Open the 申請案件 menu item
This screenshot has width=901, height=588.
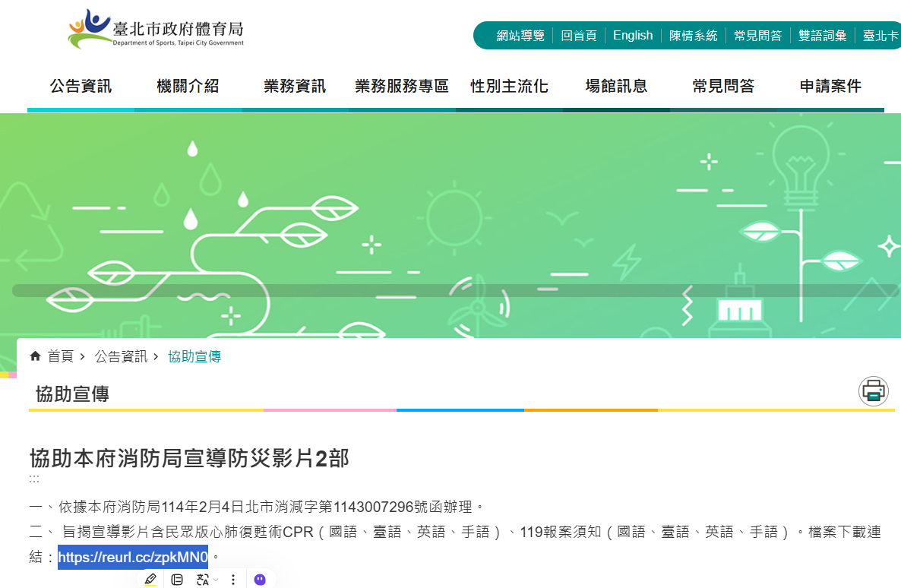[830, 87]
